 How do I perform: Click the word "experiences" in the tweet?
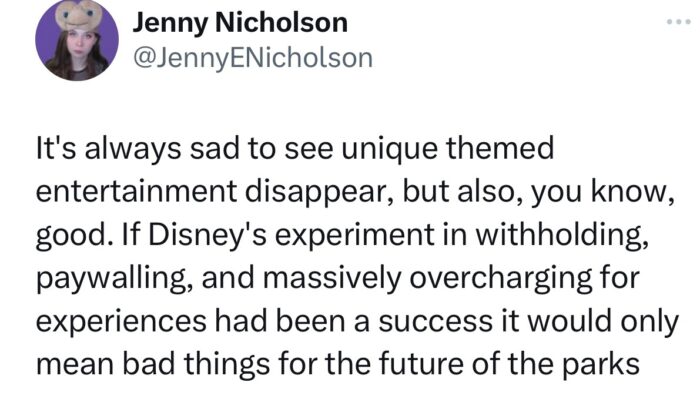pyautogui.click(x=121, y=322)
